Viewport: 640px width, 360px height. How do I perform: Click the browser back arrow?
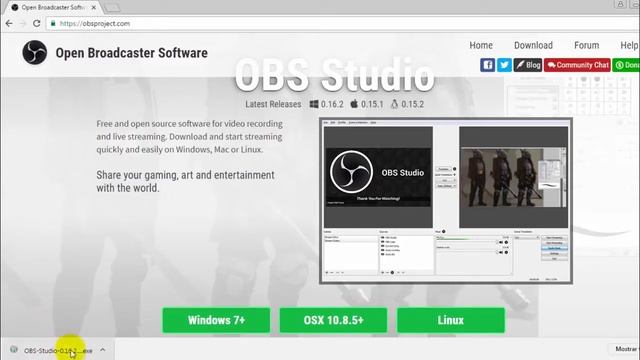[9, 24]
